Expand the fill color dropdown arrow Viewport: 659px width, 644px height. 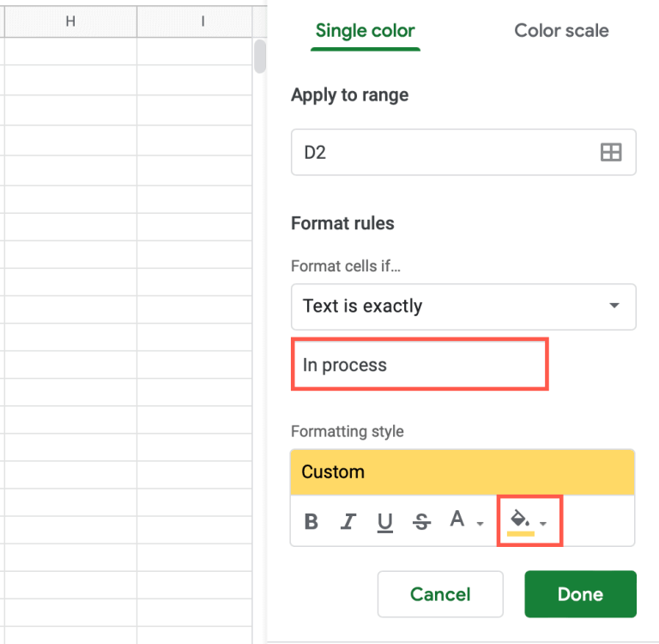[543, 524]
